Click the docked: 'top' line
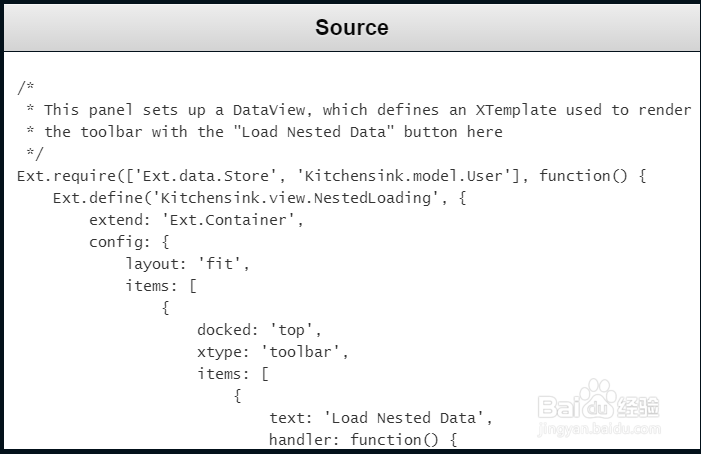Screen dimensions: 701x454 [259, 330]
